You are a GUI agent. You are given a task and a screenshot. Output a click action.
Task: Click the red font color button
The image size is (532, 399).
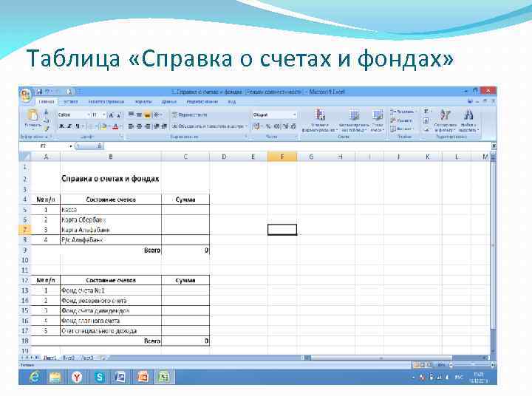[x=115, y=126]
